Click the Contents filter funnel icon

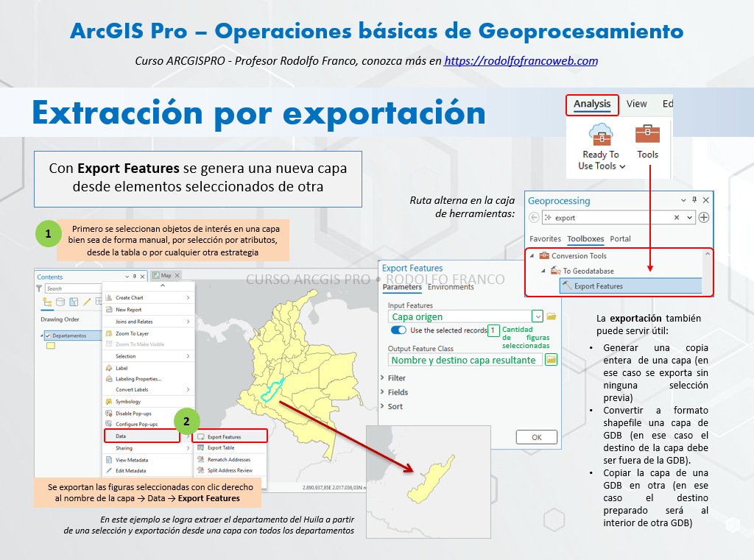[40, 288]
